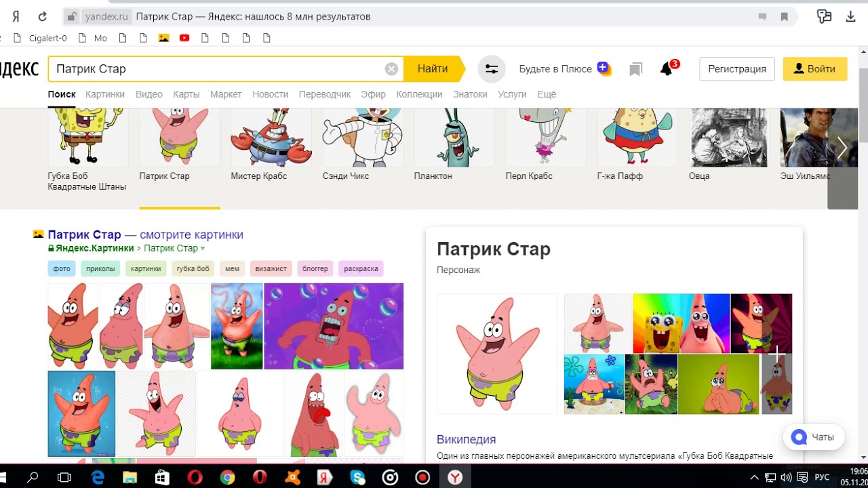
Task: Open the Cigalert-0 bookmark
Action: point(41,38)
